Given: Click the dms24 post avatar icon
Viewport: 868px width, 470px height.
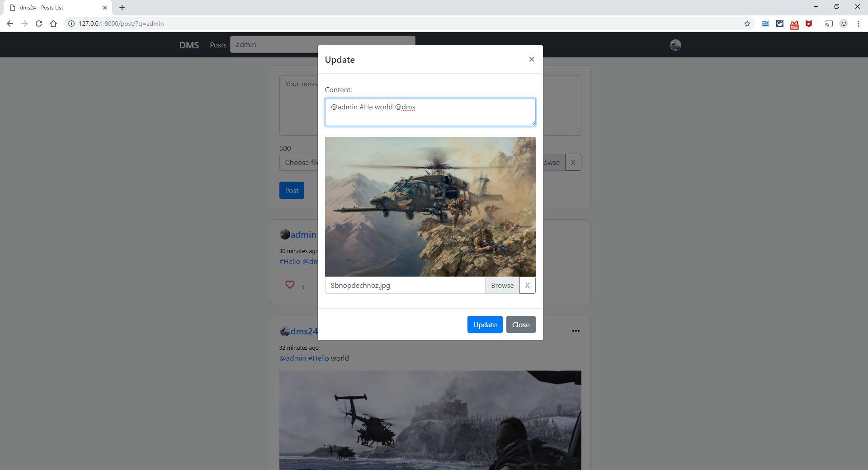Looking at the screenshot, I should tap(285, 331).
